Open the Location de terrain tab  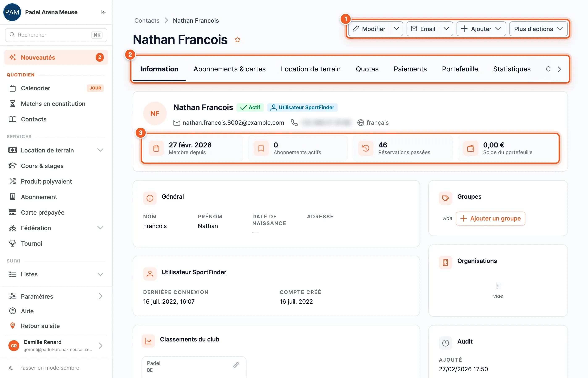[311, 69]
